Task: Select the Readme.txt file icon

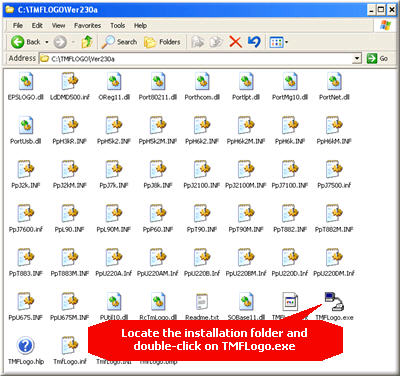Action: point(202,301)
